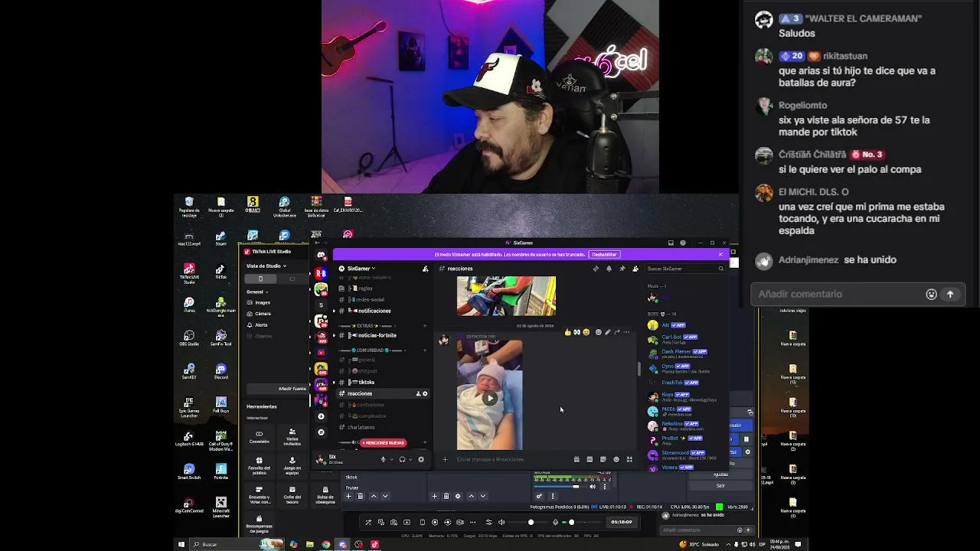The height and width of the screenshot is (551, 980).
Task: Open the SixGamer server dropdown menu
Action: [361, 269]
